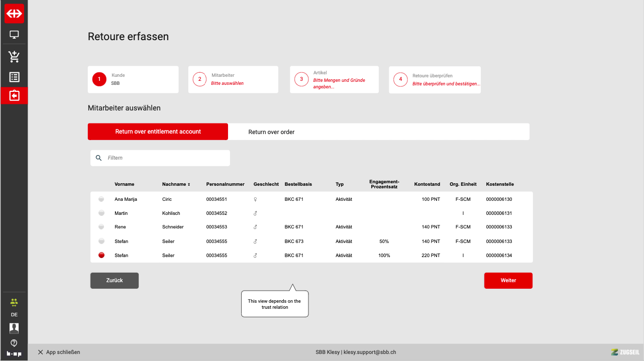Sort the table by Nachname column
Screen dimensions: 644x361
[x=176, y=184]
